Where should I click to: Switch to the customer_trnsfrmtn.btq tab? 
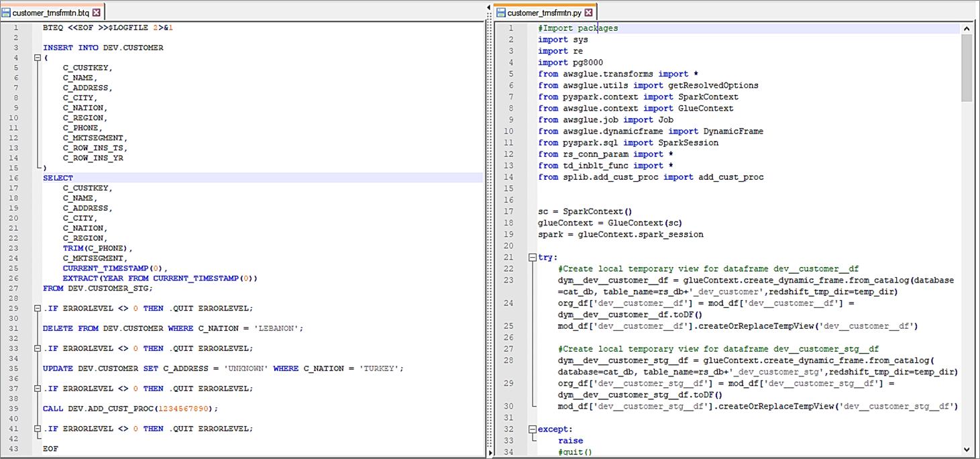click(x=50, y=13)
